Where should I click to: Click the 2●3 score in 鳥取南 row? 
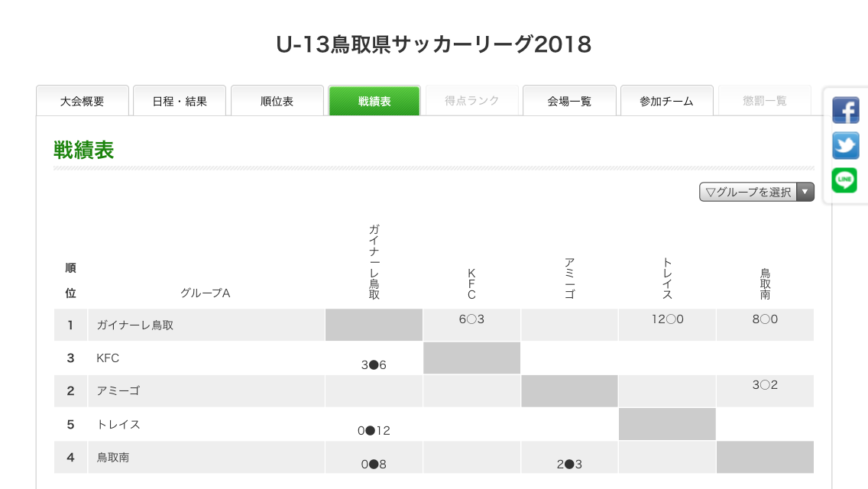[x=568, y=465]
